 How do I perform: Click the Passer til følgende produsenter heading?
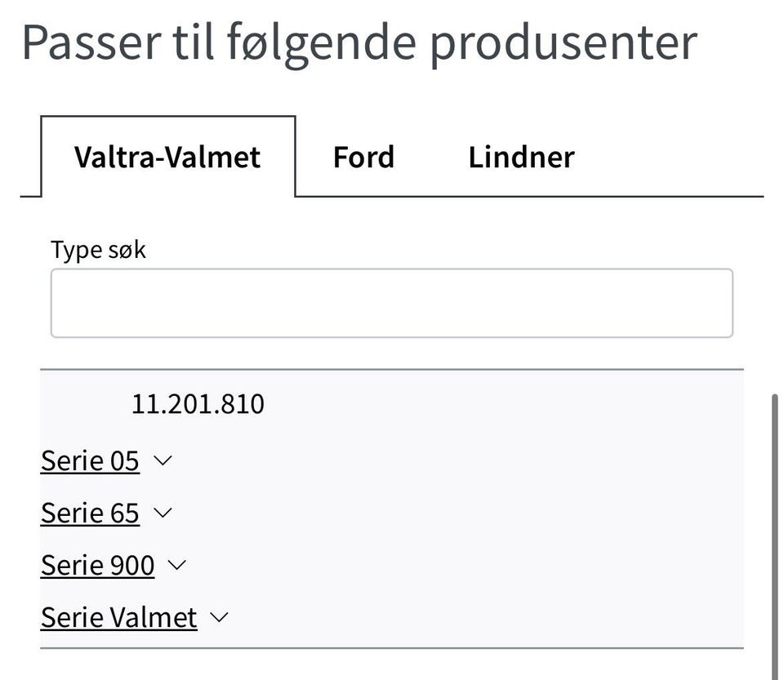point(359,42)
